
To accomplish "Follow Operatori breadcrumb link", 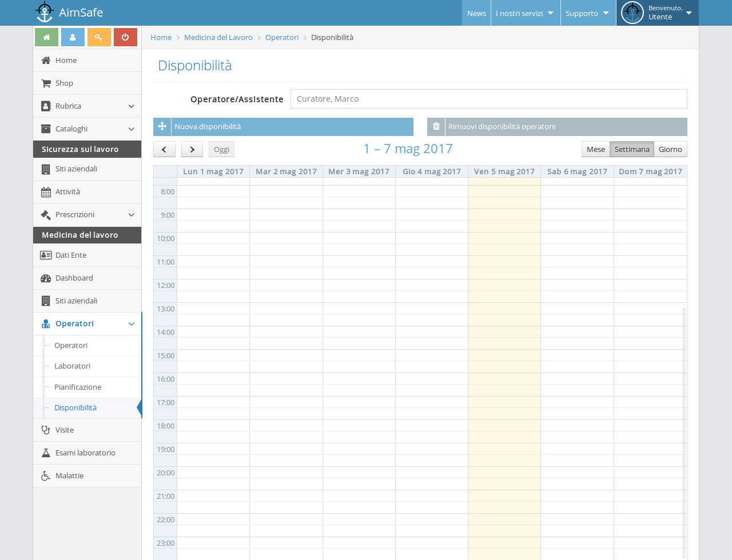I will (282, 38).
